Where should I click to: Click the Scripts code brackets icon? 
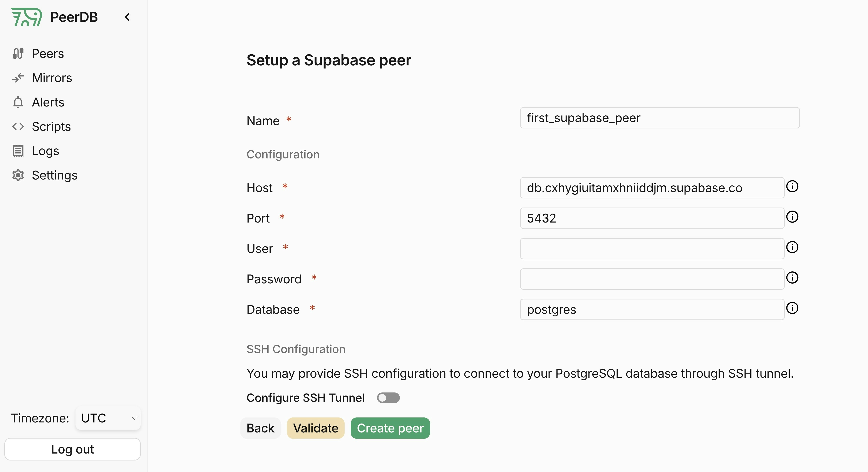18,127
